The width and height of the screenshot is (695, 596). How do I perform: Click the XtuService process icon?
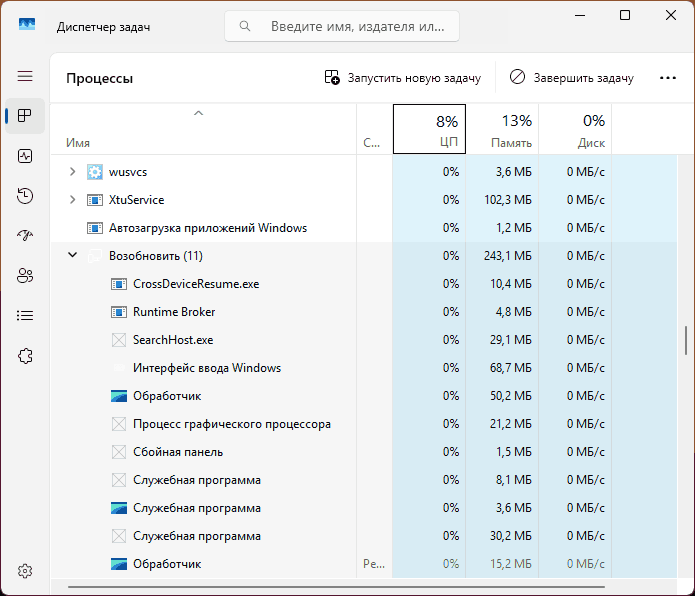(x=95, y=200)
